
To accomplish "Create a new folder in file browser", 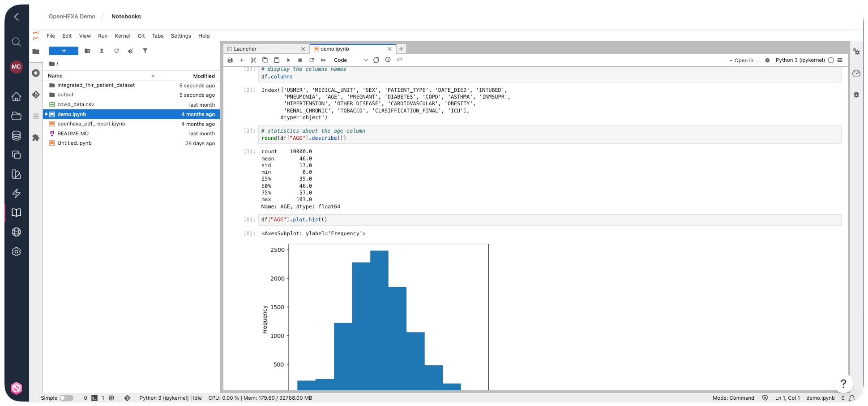I will pos(87,51).
